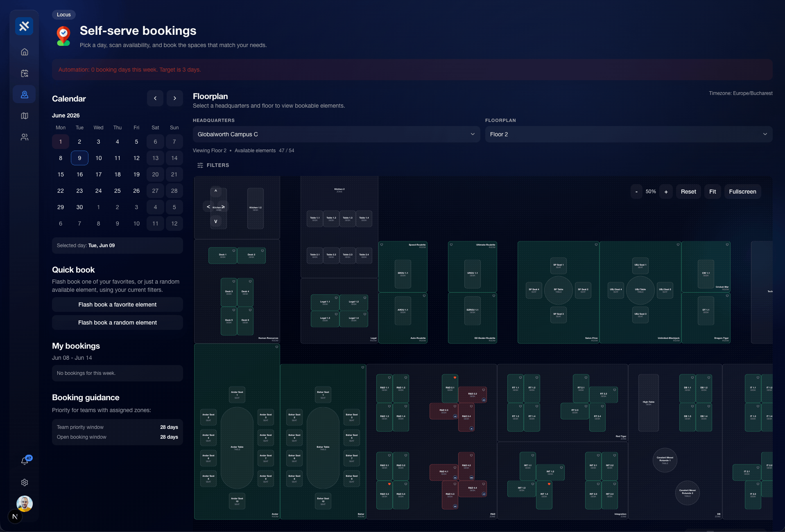Toggle favorite heart on Speed-Roulette room

382,244
